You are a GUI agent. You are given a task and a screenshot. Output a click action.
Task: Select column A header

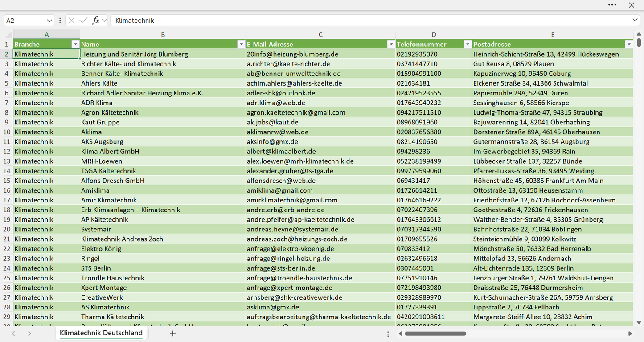[x=47, y=34]
